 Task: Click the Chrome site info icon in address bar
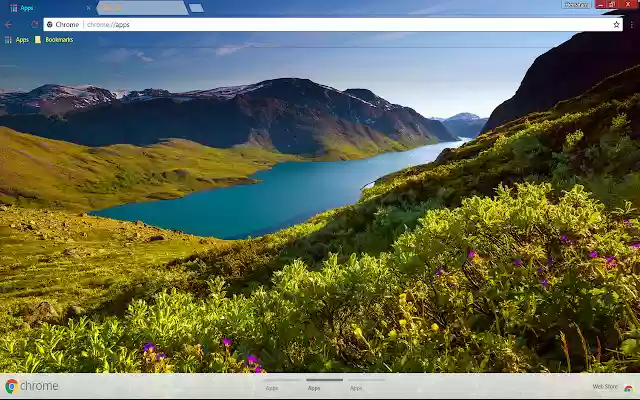[x=49, y=24]
